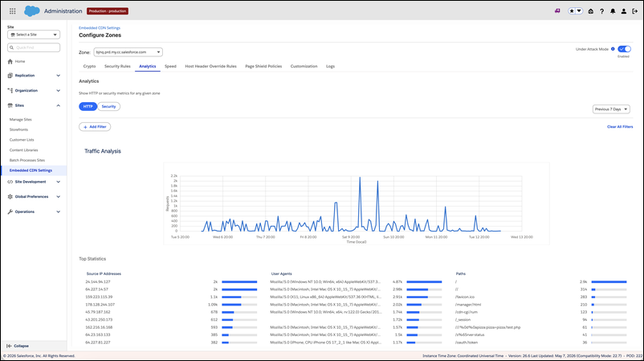
Task: Open the user profile icon
Action: pyautogui.click(x=624, y=11)
